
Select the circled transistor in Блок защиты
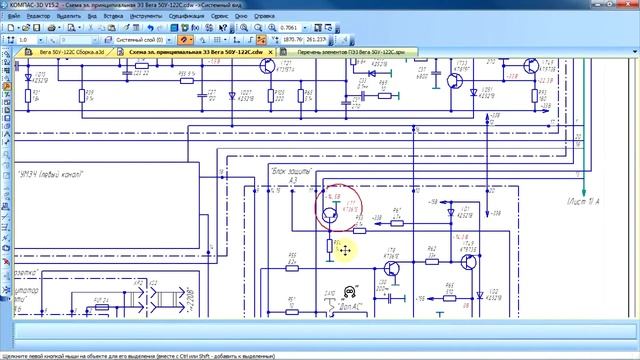[329, 215]
